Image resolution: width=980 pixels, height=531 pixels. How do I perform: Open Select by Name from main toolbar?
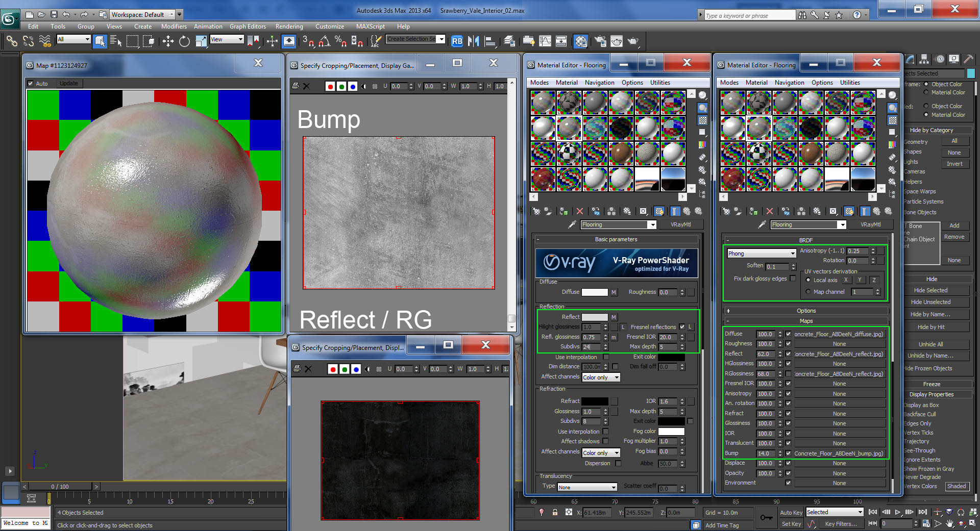[x=116, y=41]
